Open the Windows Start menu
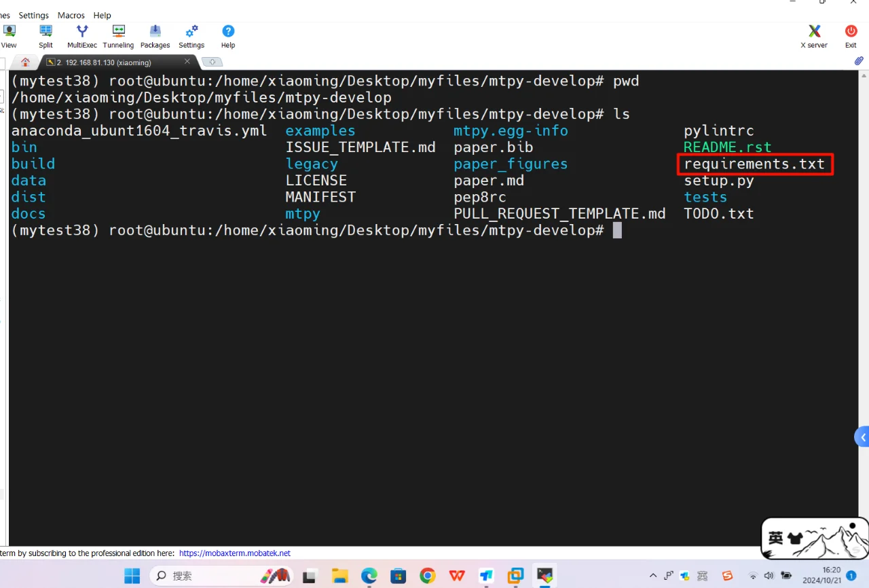 pos(132,576)
